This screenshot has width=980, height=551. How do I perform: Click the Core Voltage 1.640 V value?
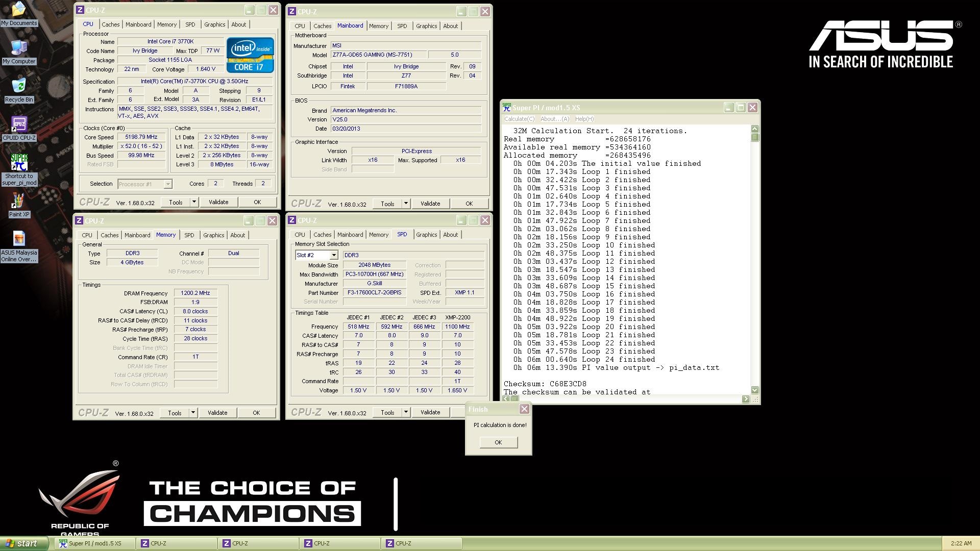point(206,69)
